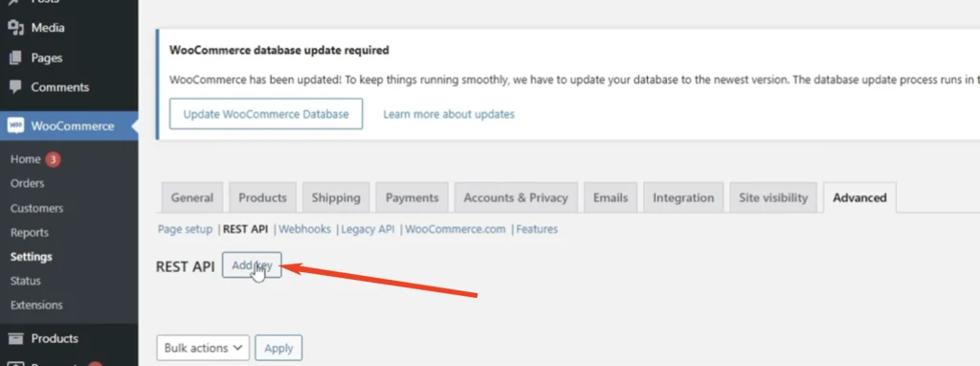Click Apply next to Bulk actions
Screen dimensions: 980x366
click(278, 348)
